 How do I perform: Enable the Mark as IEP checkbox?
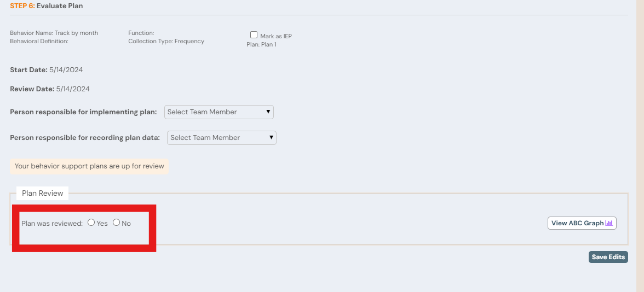point(254,35)
